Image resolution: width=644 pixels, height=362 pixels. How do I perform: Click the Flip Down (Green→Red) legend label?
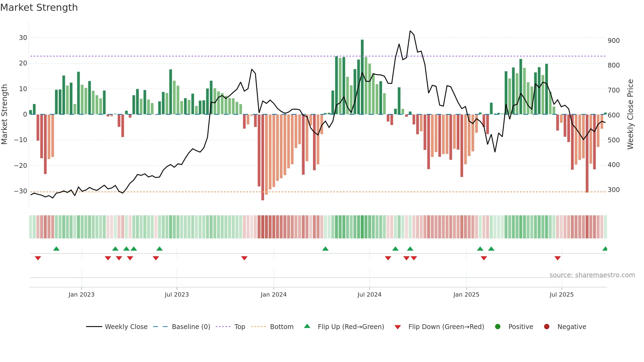coord(446,327)
